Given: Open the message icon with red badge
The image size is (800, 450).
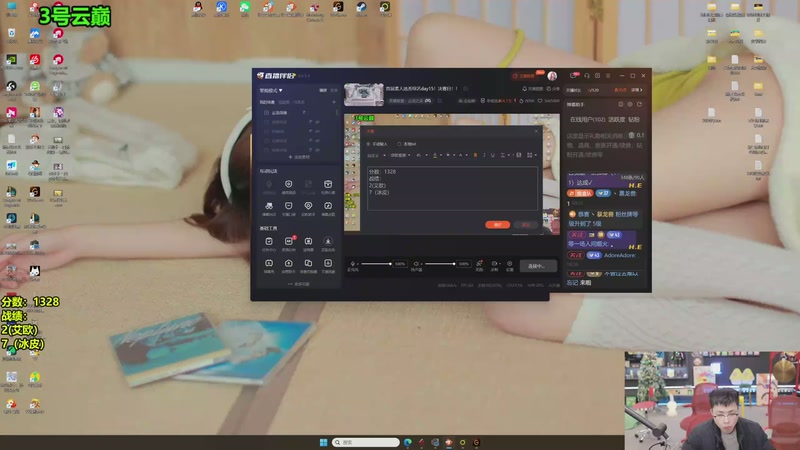Looking at the screenshot, I should click(574, 76).
